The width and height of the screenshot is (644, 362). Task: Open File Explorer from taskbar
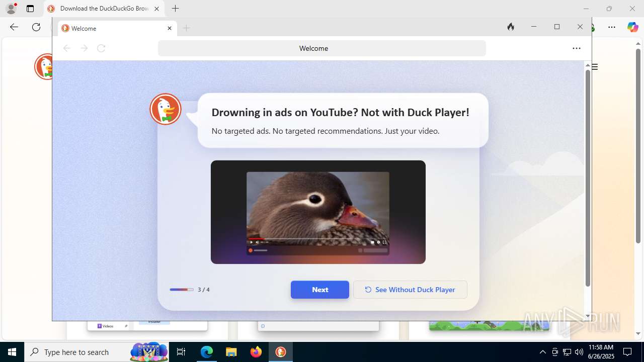[x=231, y=352]
